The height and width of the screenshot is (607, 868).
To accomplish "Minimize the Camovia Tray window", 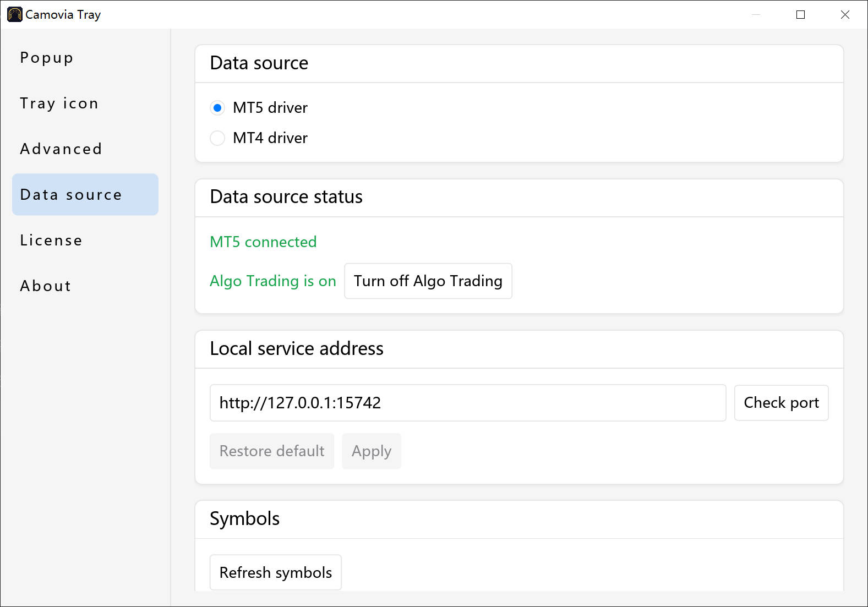I will pyautogui.click(x=756, y=15).
